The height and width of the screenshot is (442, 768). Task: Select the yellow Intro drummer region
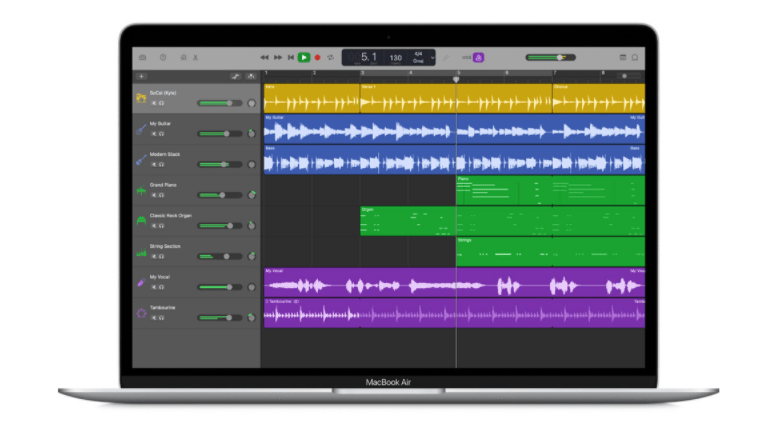point(312,98)
